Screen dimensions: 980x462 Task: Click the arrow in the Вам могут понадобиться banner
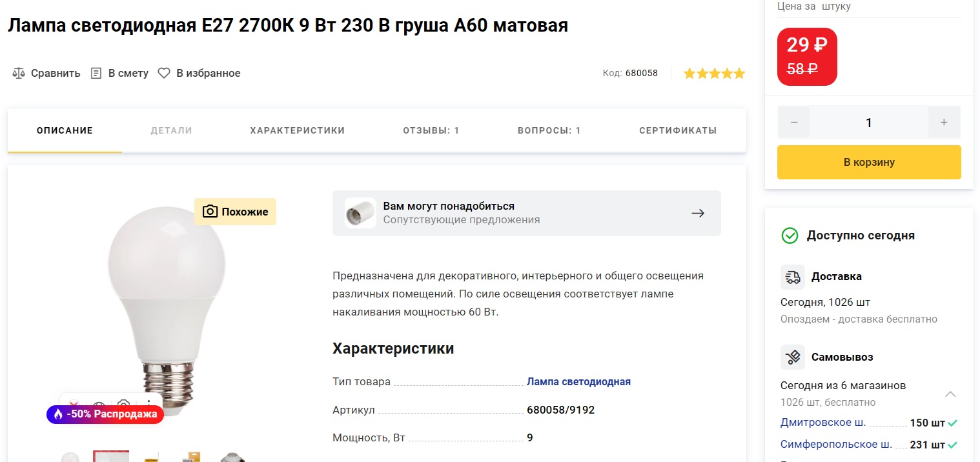pyautogui.click(x=697, y=213)
